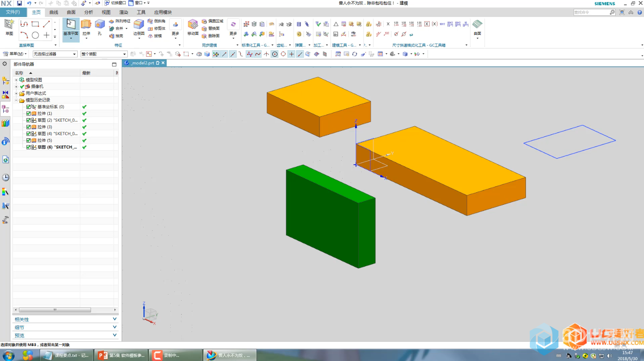Collapse the 模型历史记录 tree node
Screen dimensions: 644x361
coord(16,100)
